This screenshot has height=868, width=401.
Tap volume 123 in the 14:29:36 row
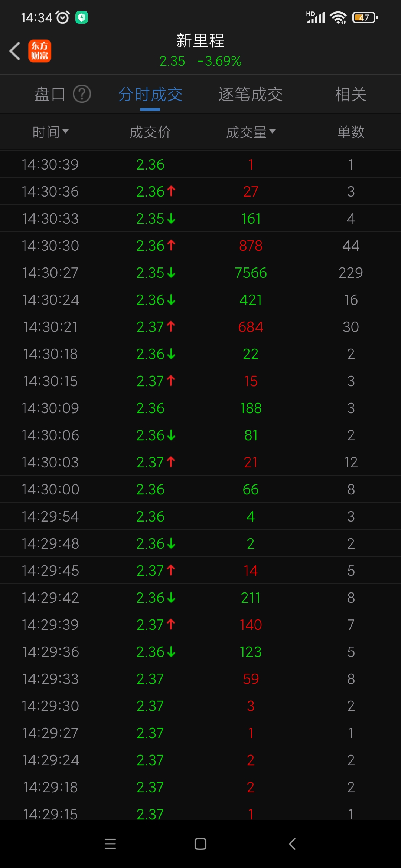click(251, 652)
